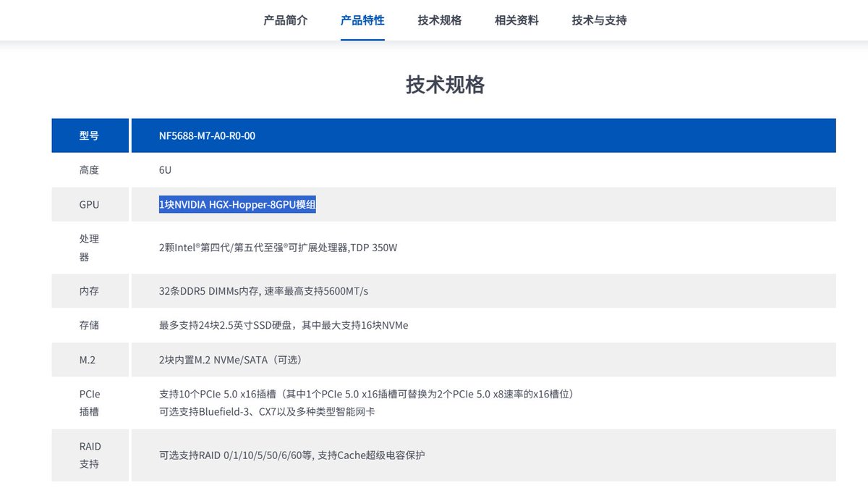Click the Intel 至强 processor TDP 350W text

(x=278, y=248)
